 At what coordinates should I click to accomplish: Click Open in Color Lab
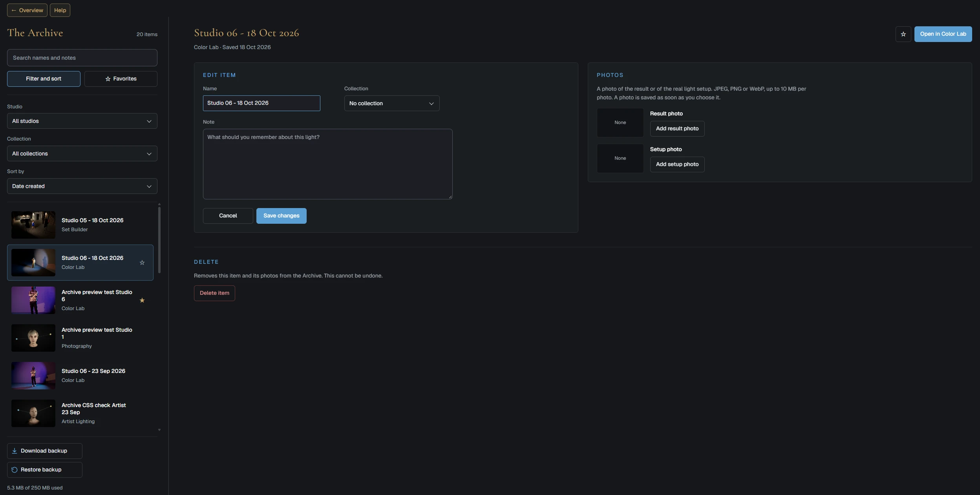[943, 34]
